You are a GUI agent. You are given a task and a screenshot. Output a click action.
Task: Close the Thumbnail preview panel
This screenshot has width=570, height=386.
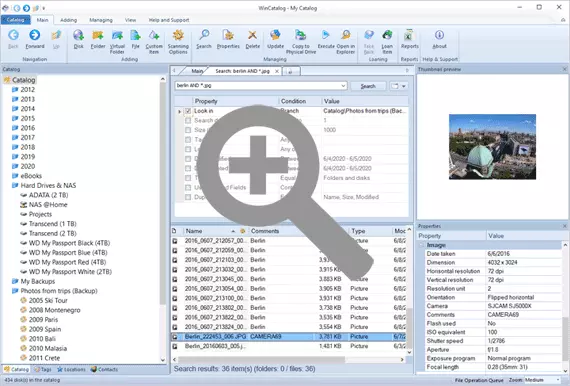[565, 69]
